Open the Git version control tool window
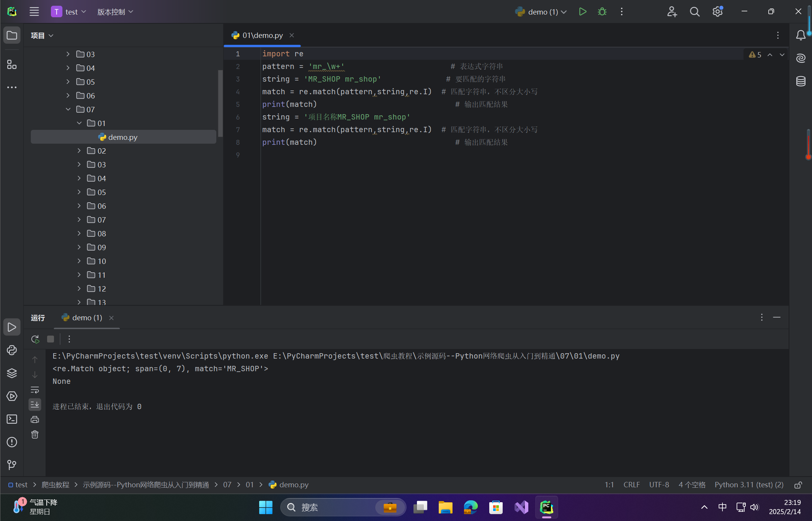The height and width of the screenshot is (521, 812). click(x=12, y=465)
